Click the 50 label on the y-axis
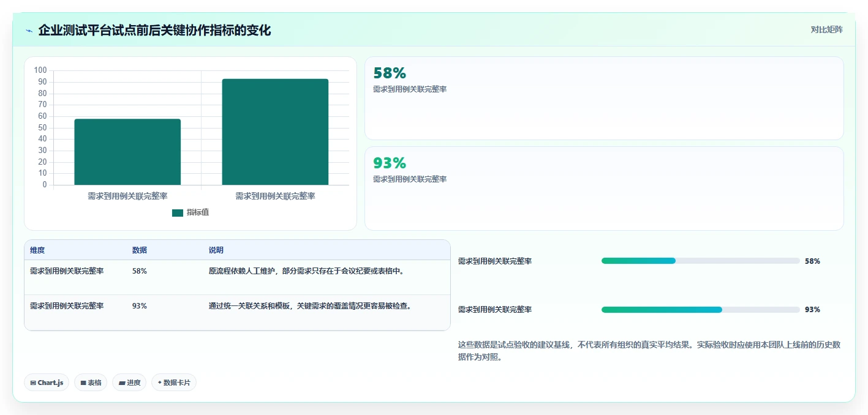868x415 pixels. pos(43,128)
